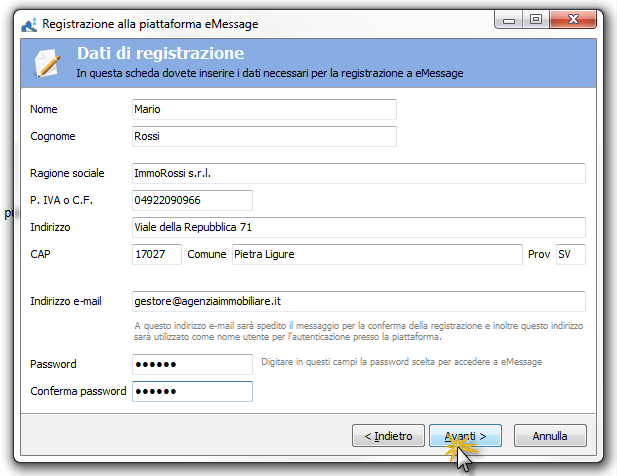617x476 pixels.
Task: Close the eMessage registration dialog
Action: coord(573,20)
